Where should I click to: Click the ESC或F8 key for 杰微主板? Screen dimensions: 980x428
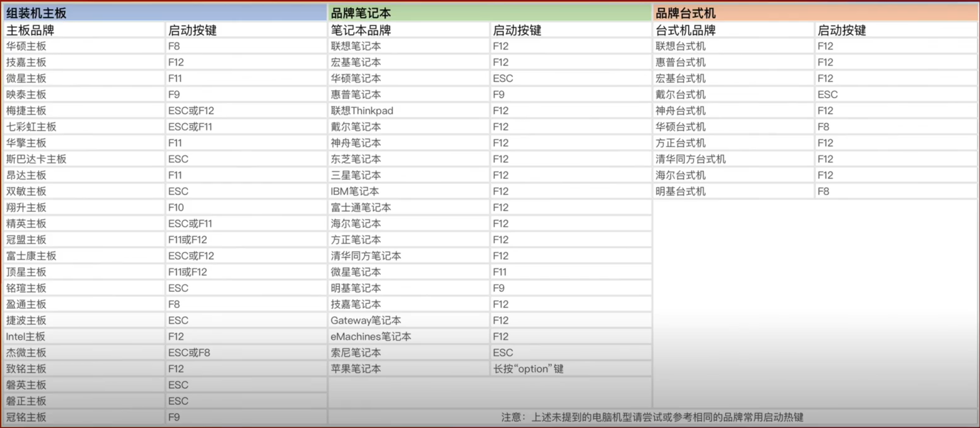pyautogui.click(x=189, y=353)
